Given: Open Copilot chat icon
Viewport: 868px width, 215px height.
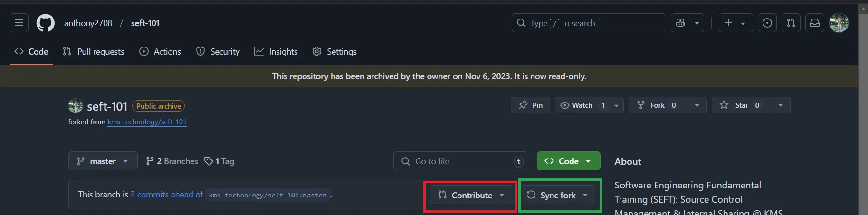Looking at the screenshot, I should point(680,23).
